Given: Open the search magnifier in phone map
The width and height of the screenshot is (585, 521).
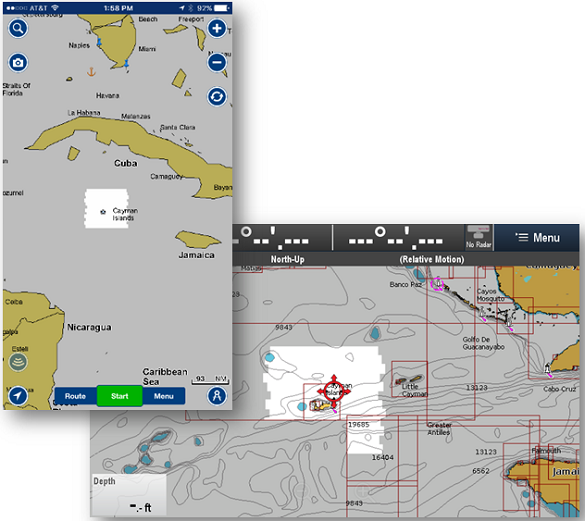Looking at the screenshot, I should click(x=18, y=28).
